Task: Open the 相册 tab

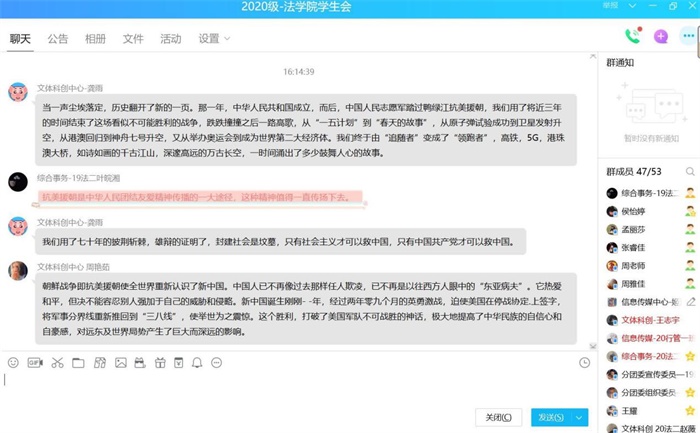Action: tap(96, 39)
